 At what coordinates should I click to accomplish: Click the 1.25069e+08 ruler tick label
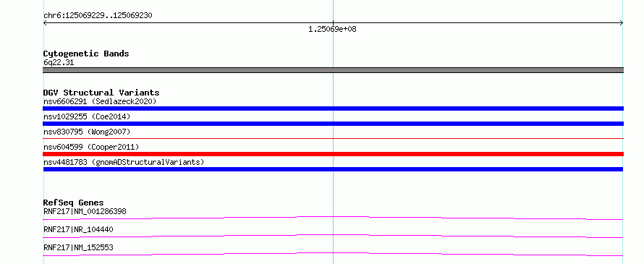tap(332, 29)
